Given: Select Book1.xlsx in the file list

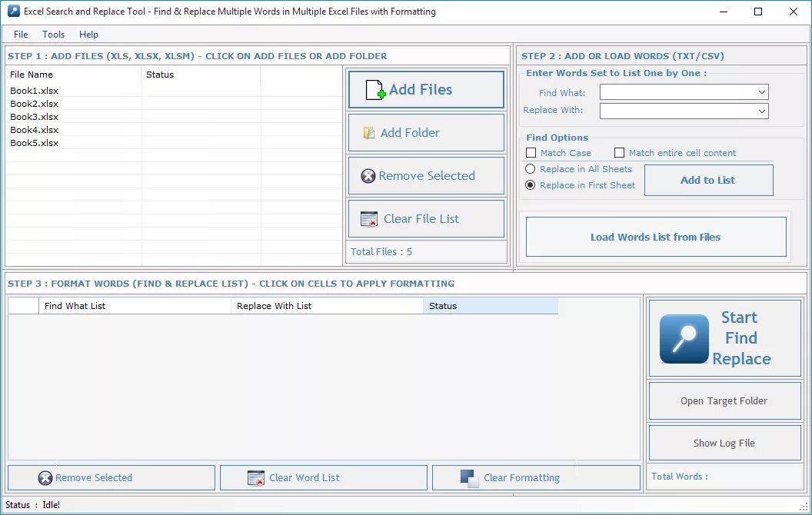Looking at the screenshot, I should pos(34,91).
